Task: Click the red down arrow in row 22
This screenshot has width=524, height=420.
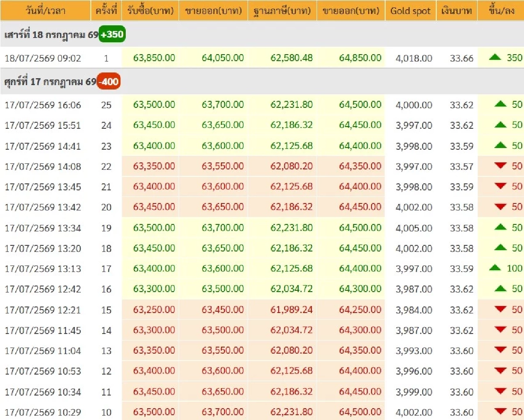Action: coord(501,165)
